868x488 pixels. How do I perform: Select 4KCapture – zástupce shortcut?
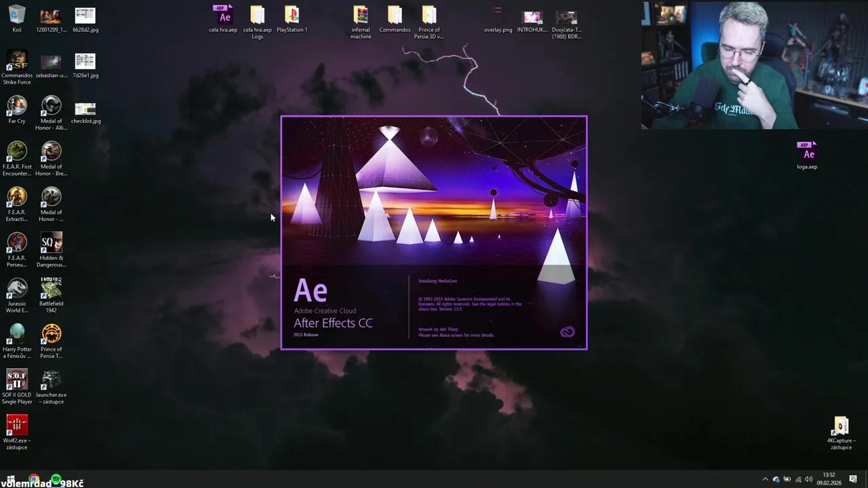(841, 432)
